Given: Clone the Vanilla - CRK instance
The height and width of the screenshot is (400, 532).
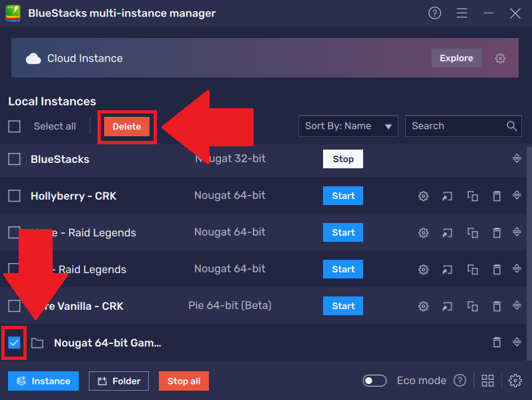Looking at the screenshot, I should point(473,306).
